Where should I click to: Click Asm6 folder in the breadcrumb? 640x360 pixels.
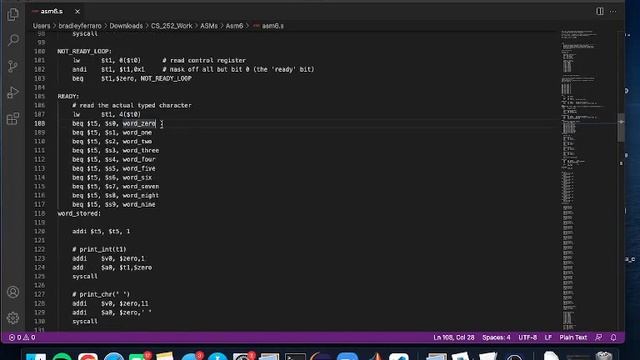click(234, 26)
